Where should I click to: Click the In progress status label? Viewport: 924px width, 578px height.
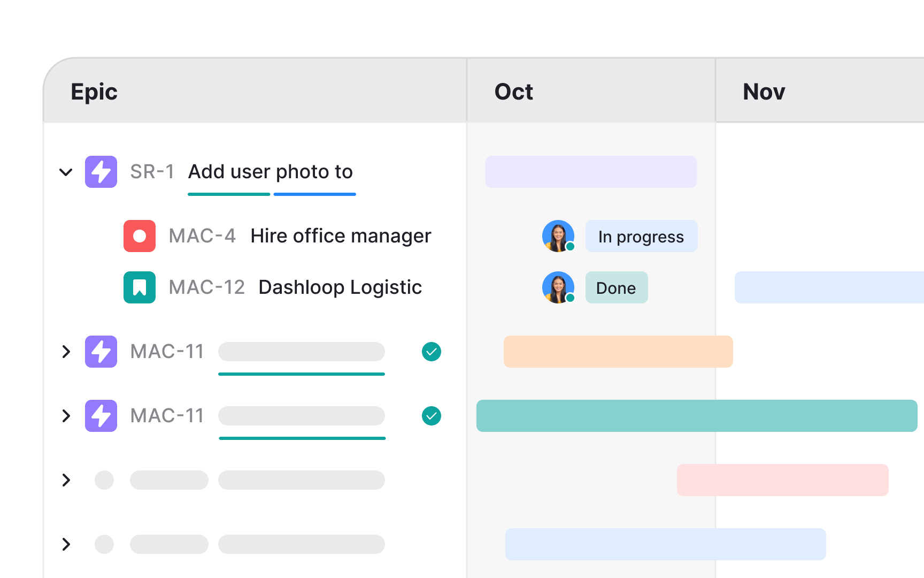(x=641, y=237)
